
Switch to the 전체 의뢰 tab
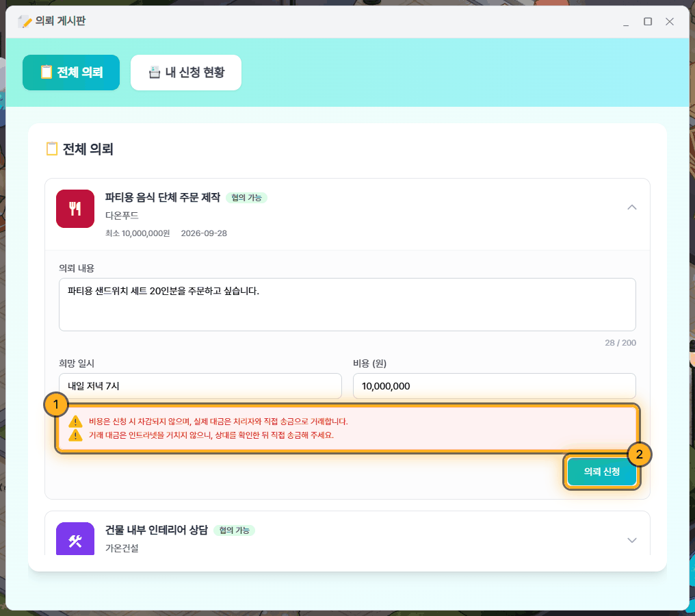pyautogui.click(x=71, y=73)
